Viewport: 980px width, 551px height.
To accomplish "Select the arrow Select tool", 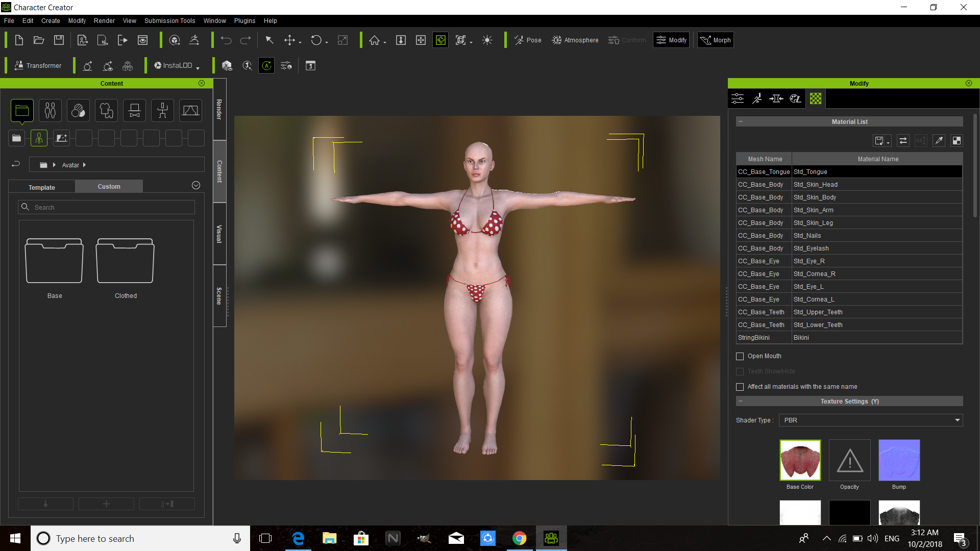I will click(269, 40).
